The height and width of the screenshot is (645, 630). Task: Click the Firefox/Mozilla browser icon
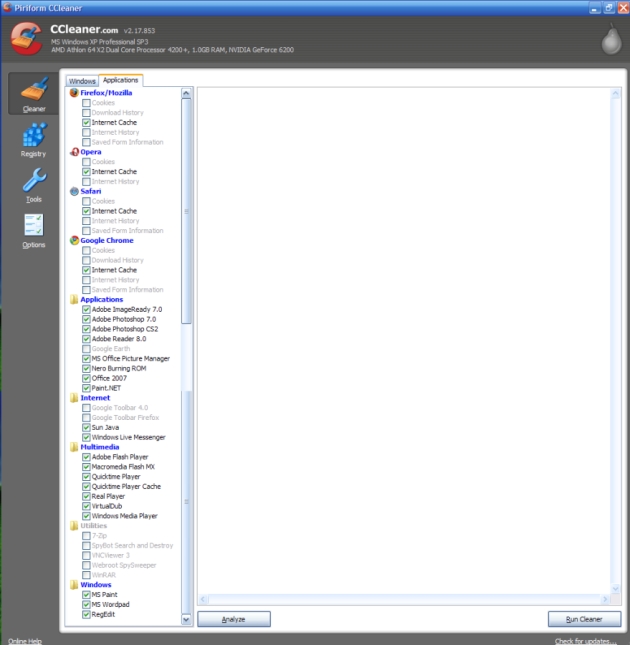(x=74, y=93)
